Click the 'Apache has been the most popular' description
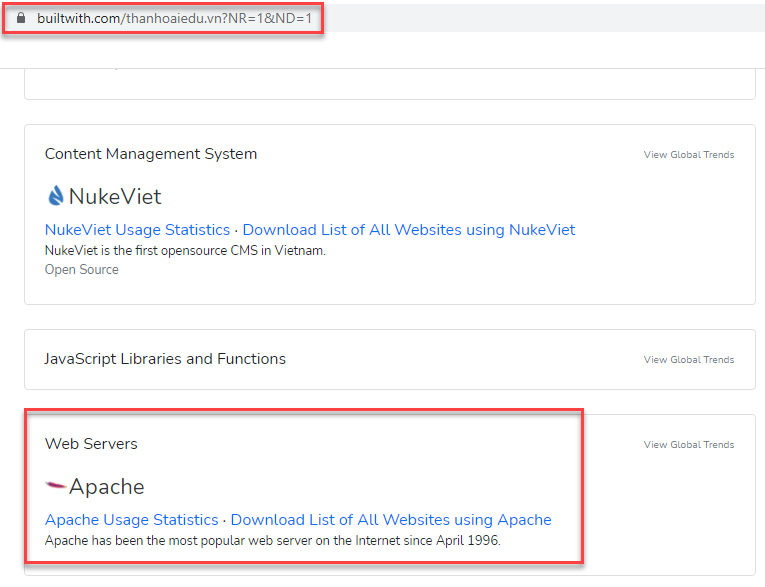Image resolution: width=765 pixels, height=587 pixels. tap(273, 541)
